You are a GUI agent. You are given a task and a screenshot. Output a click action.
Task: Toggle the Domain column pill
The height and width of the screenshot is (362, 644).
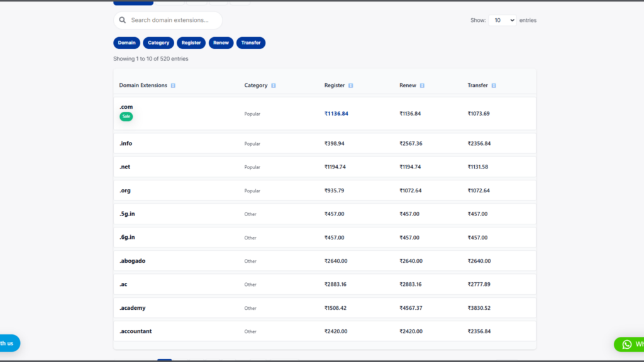click(x=126, y=43)
